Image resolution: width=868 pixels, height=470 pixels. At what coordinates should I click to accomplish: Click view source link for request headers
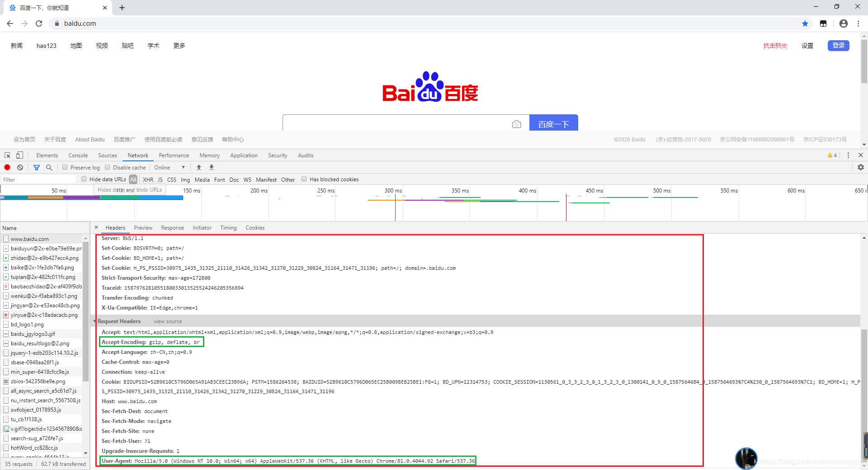(168, 321)
